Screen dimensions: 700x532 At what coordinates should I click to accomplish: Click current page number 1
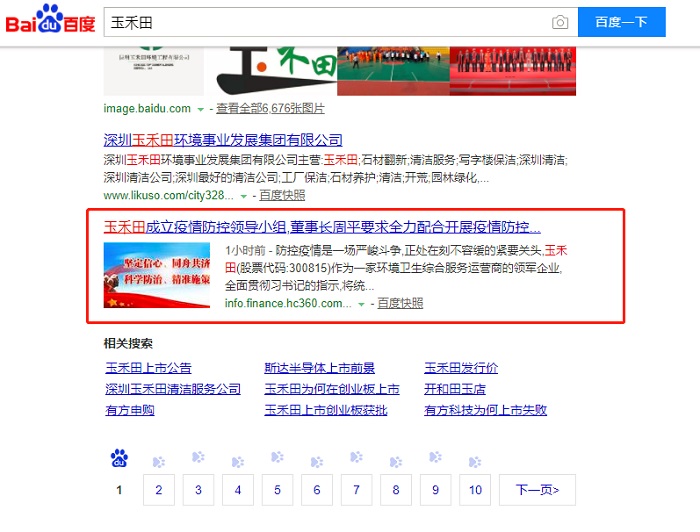tap(119, 490)
